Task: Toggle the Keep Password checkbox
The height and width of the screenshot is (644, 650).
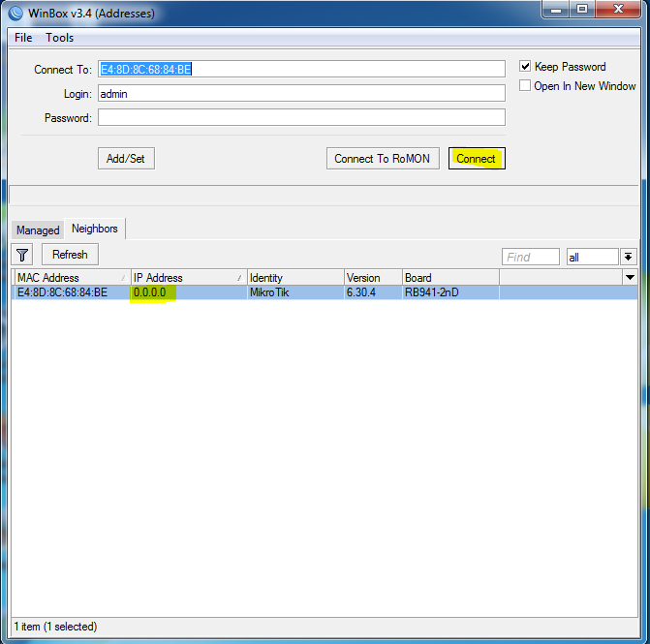Action: coord(525,66)
